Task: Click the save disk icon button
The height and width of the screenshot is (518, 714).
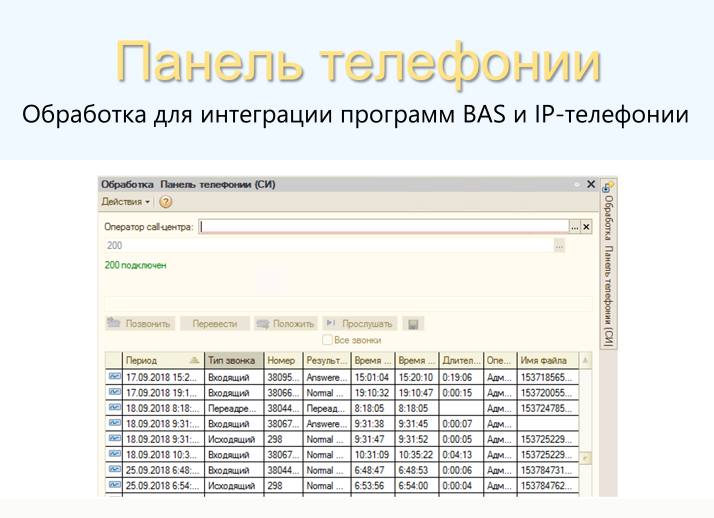Action: pos(413,324)
